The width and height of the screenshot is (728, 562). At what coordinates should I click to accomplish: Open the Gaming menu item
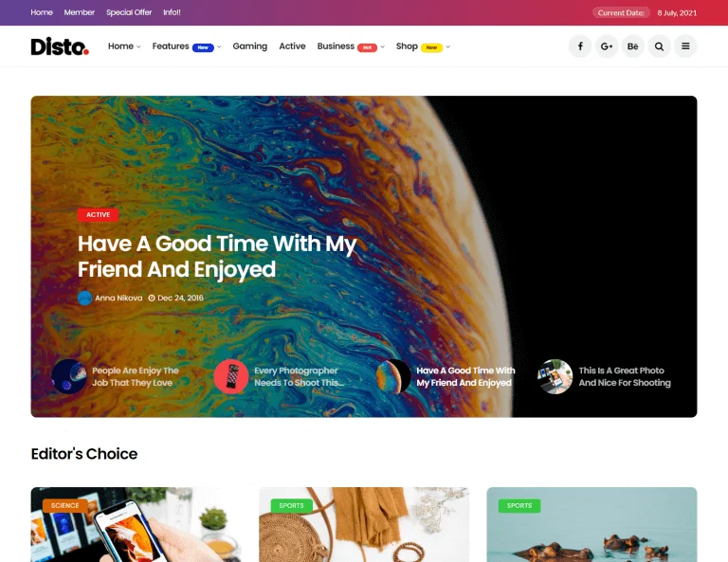tap(250, 46)
